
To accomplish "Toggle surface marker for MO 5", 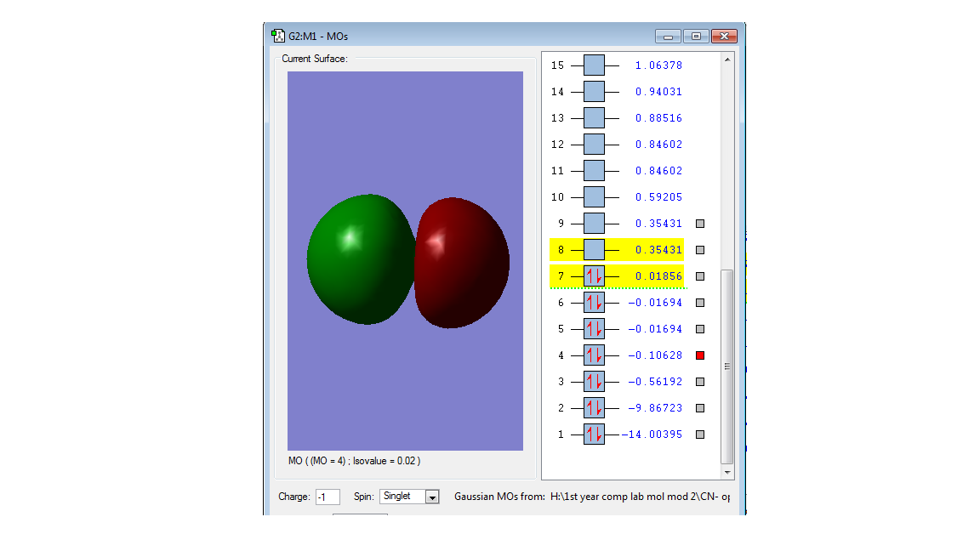I will (x=700, y=328).
